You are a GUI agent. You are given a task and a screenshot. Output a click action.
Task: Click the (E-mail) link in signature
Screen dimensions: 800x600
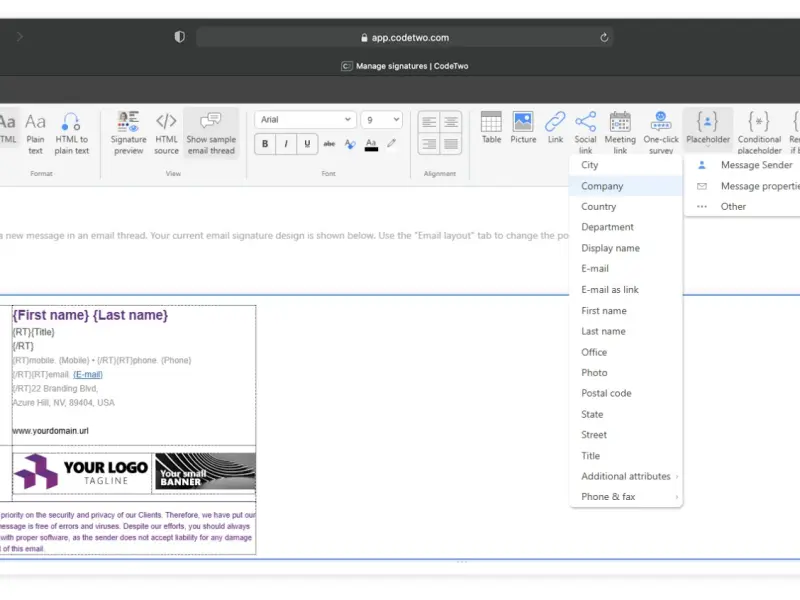(88, 374)
